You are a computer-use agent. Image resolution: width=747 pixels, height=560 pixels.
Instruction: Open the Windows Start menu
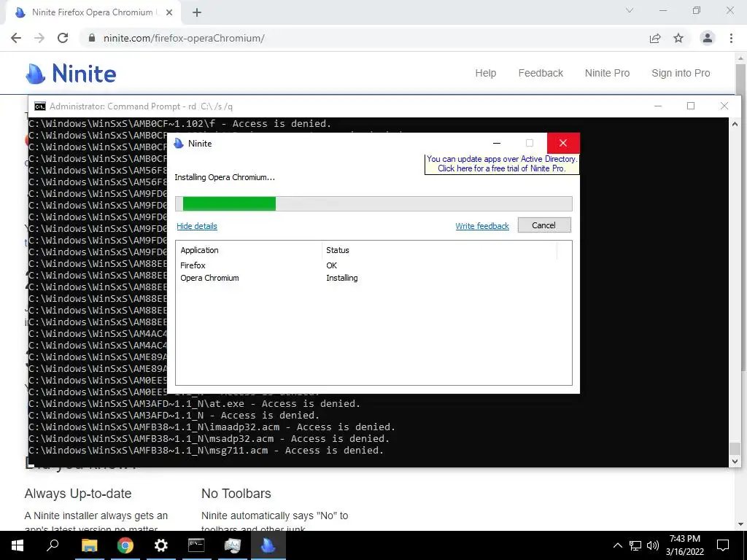click(x=18, y=545)
